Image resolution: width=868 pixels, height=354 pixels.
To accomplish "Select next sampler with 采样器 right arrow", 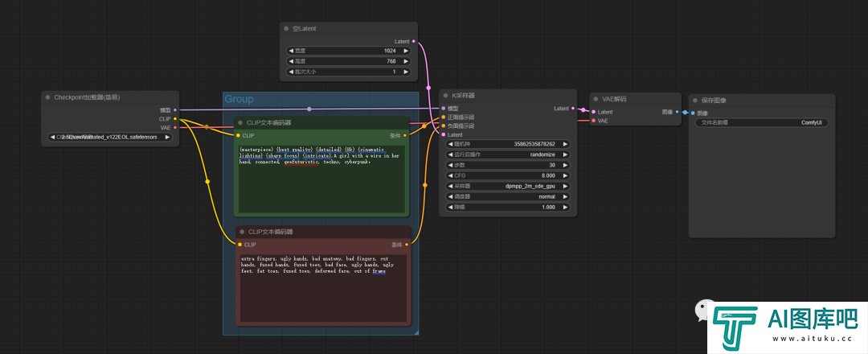I will coord(565,186).
